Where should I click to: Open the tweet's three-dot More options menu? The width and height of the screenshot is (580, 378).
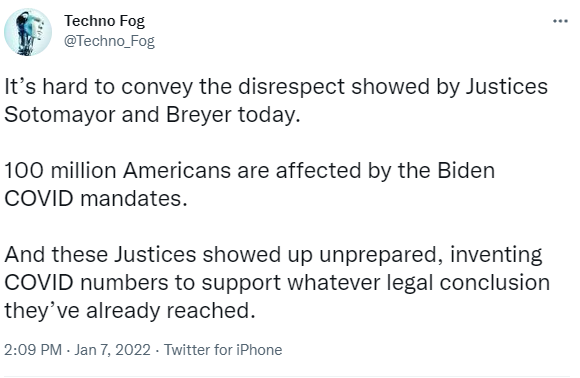[560, 21]
